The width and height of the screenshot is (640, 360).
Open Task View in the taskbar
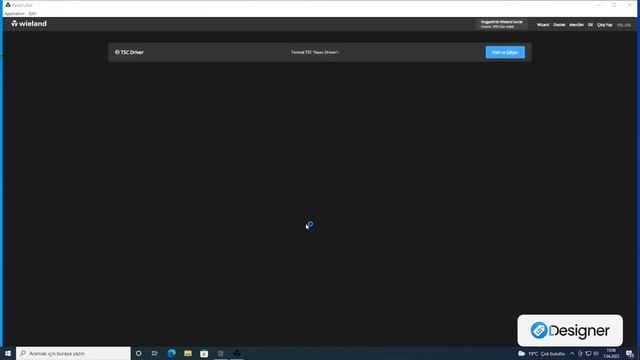point(155,353)
